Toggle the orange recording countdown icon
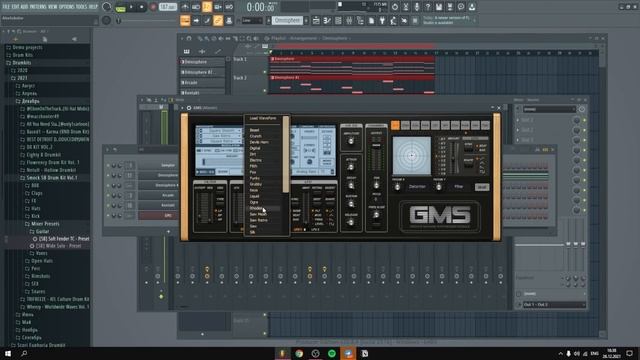This screenshot has height=360, width=640. pos(207,7)
